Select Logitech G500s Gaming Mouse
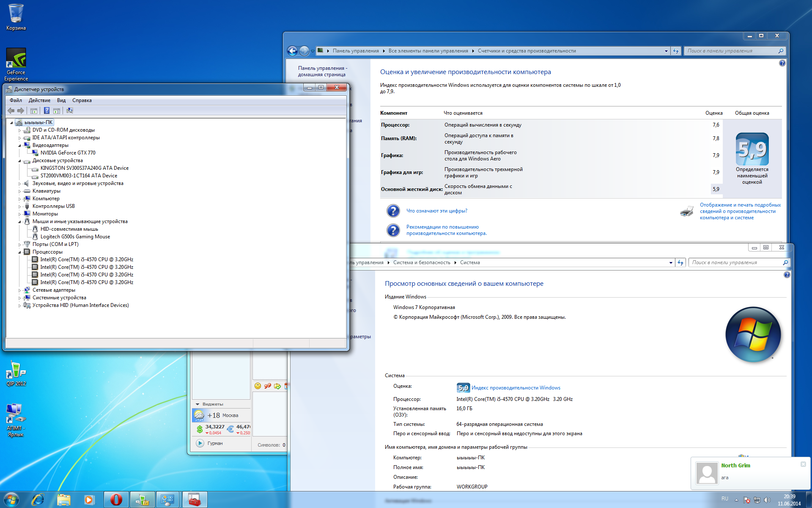 [x=75, y=237]
